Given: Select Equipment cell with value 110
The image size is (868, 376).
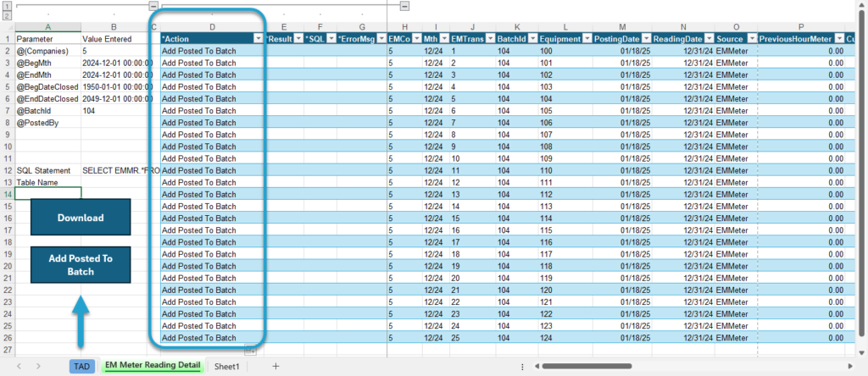Looking at the screenshot, I should pyautogui.click(x=565, y=170).
